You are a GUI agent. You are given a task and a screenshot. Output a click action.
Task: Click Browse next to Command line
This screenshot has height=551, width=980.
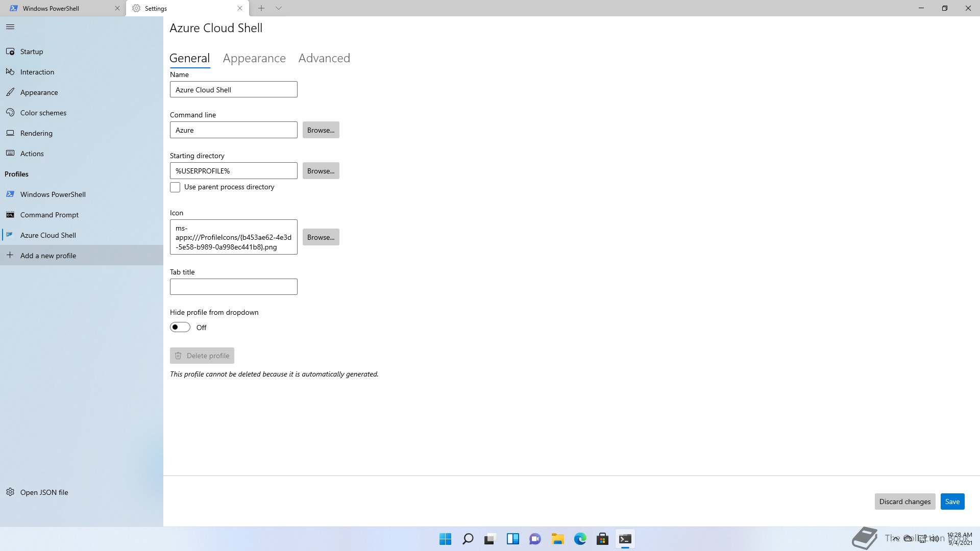(321, 130)
